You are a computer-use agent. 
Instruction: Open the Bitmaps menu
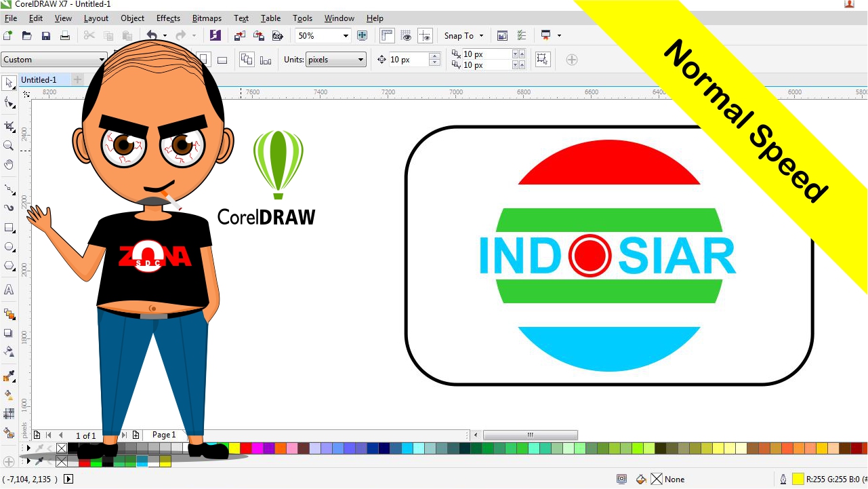click(x=208, y=18)
